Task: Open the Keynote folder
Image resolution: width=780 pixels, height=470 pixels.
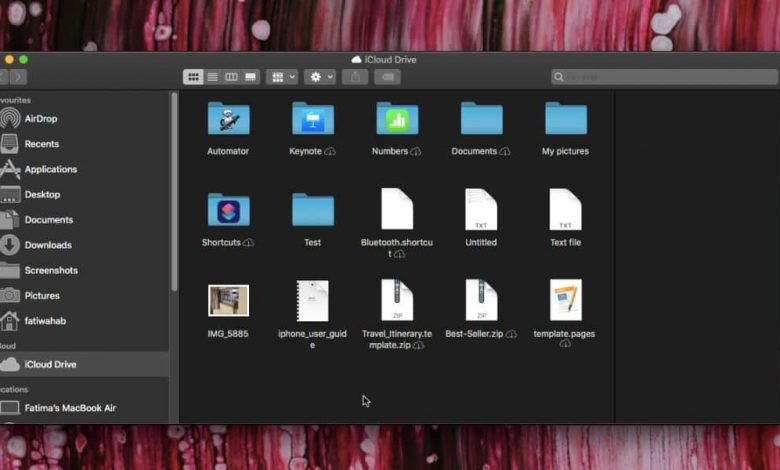Action: pos(313,118)
